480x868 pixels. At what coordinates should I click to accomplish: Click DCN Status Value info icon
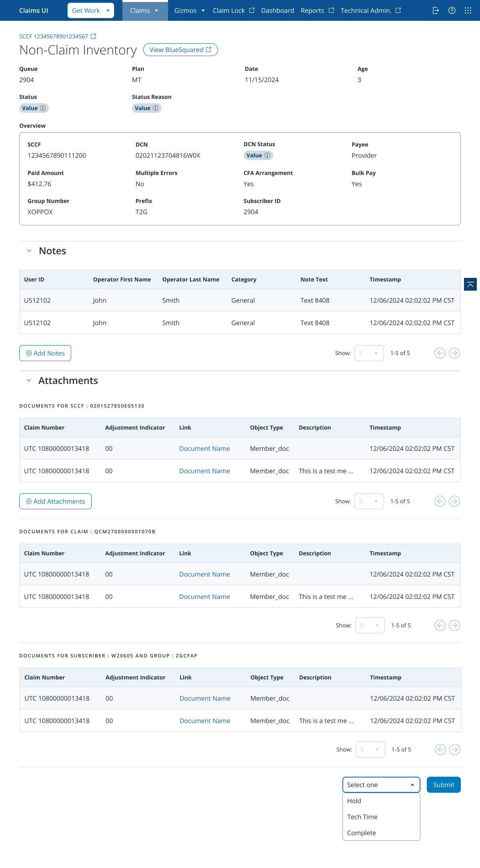click(267, 155)
